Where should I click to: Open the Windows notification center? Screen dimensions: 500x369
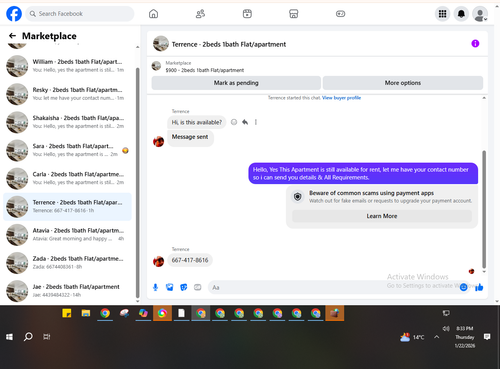click(x=487, y=337)
